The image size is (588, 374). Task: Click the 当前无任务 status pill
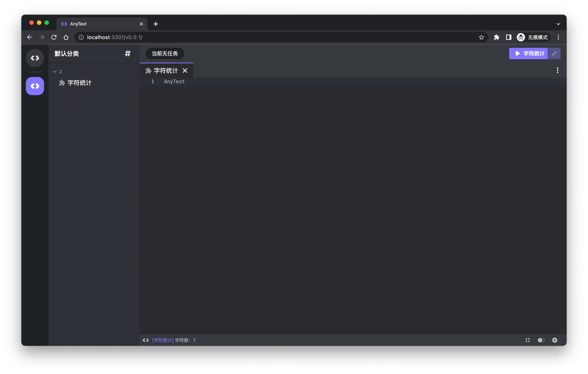[165, 53]
